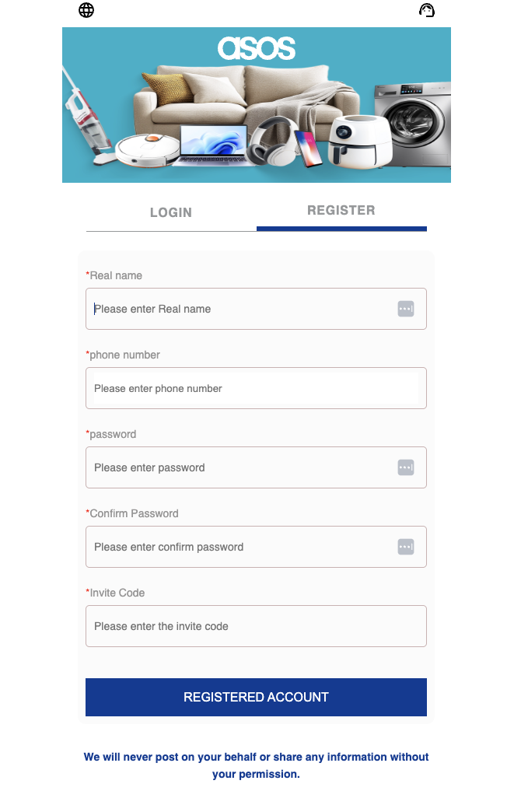Click the autofill icon in Real name field
Screen dimensions: 507x812
point(405,309)
